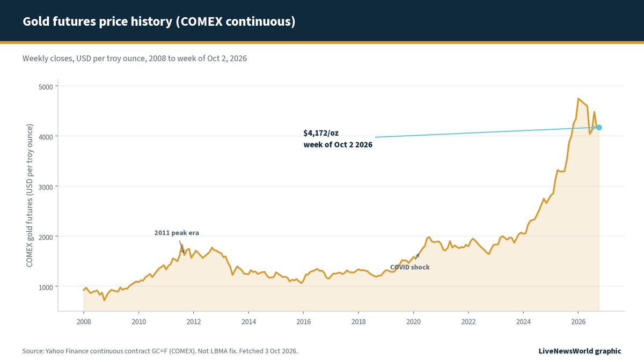The image size is (644, 362).
Task: Click the blue endpoint marker dot
Action: tap(599, 127)
